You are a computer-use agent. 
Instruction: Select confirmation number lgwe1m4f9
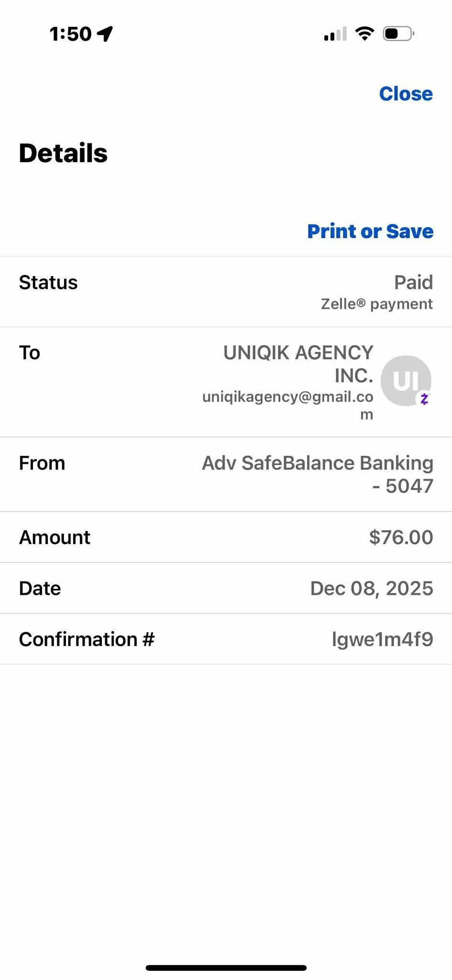tap(382, 639)
